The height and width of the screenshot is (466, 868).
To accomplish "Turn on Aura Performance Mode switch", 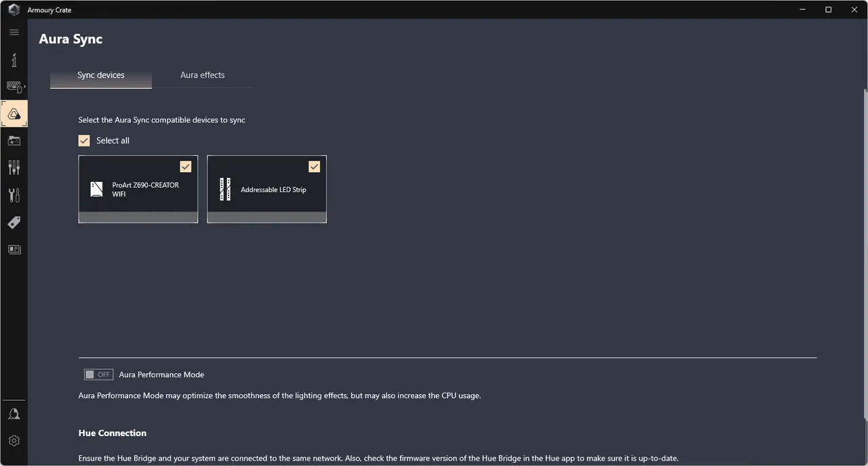I will (98, 374).
